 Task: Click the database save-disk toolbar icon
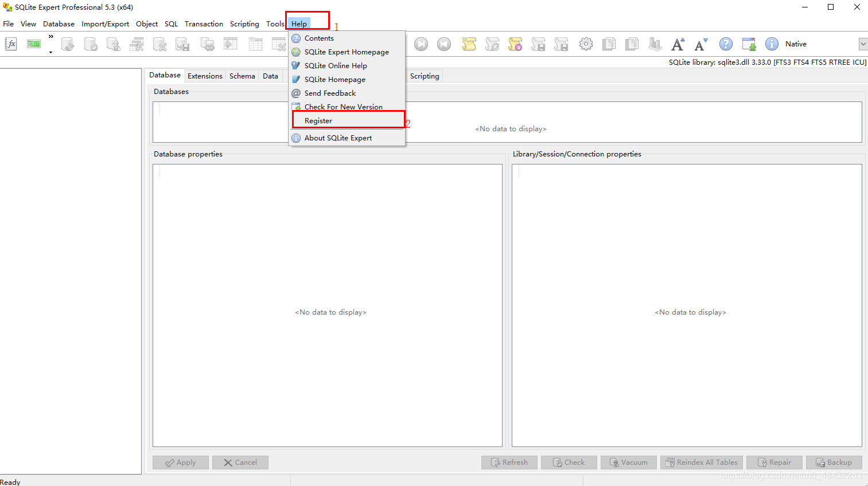coord(182,44)
